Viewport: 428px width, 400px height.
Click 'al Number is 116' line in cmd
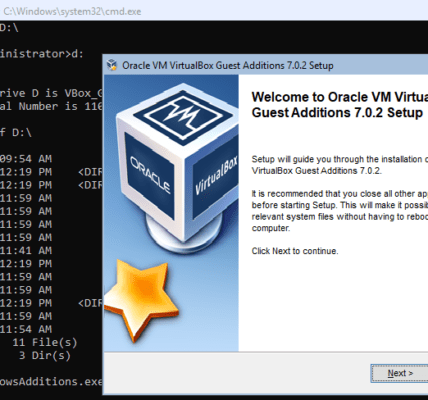pos(51,106)
